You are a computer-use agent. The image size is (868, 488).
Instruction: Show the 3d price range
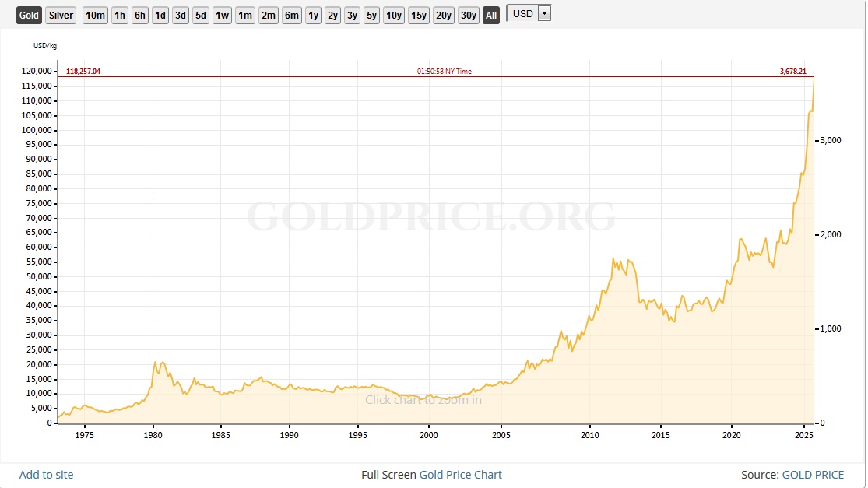[x=181, y=16]
